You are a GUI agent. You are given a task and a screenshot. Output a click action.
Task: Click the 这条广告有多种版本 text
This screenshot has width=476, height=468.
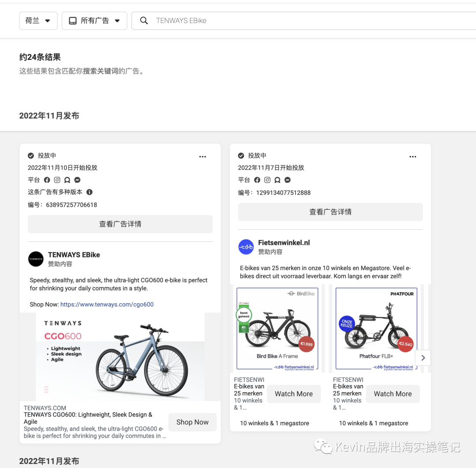(55, 192)
